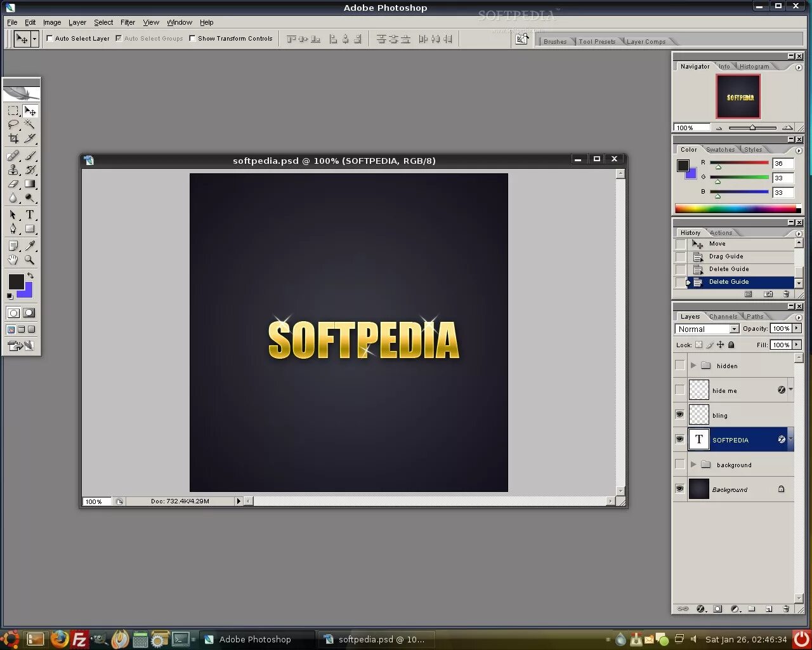The height and width of the screenshot is (650, 812).
Task: Open the Opacity slider arrow
Action: click(x=797, y=328)
